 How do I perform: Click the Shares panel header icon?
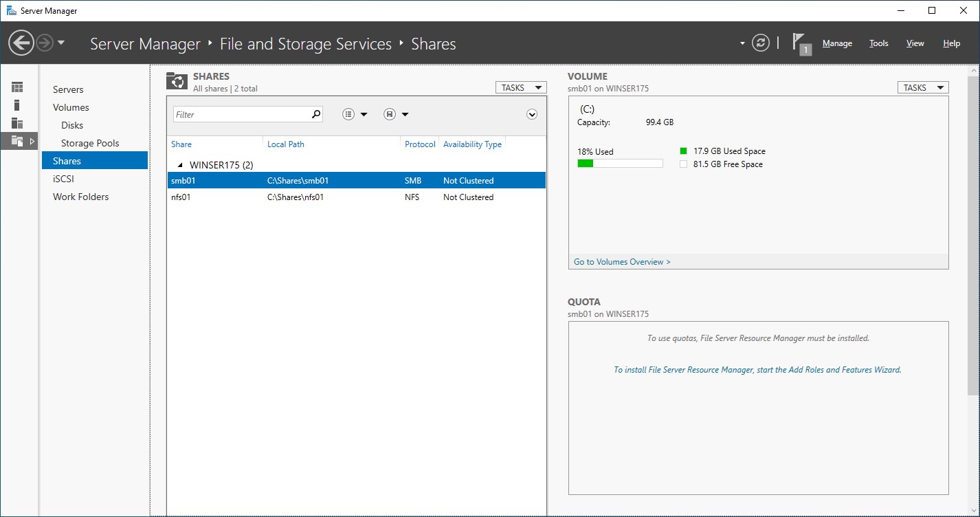[x=177, y=81]
